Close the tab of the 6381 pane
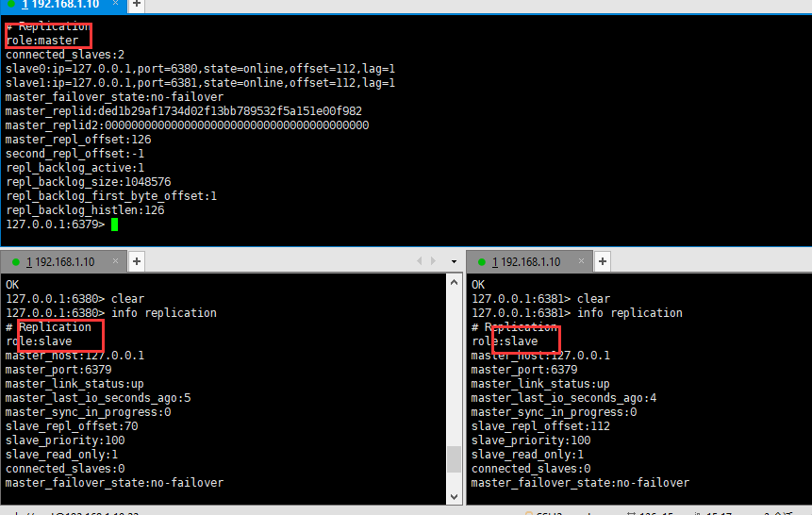Screen dimensions: 812x515 (x=582, y=261)
